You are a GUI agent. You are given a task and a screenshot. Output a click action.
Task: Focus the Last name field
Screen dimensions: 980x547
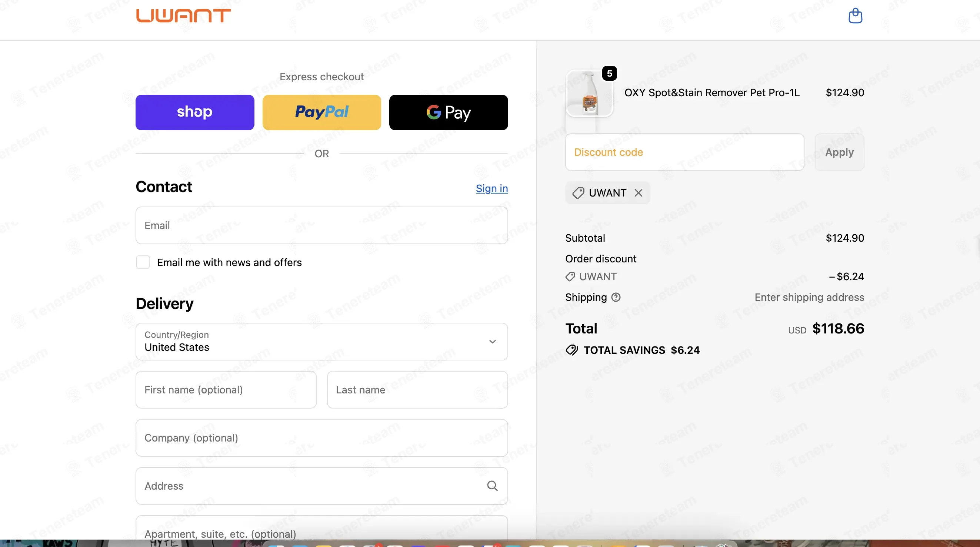(x=417, y=390)
